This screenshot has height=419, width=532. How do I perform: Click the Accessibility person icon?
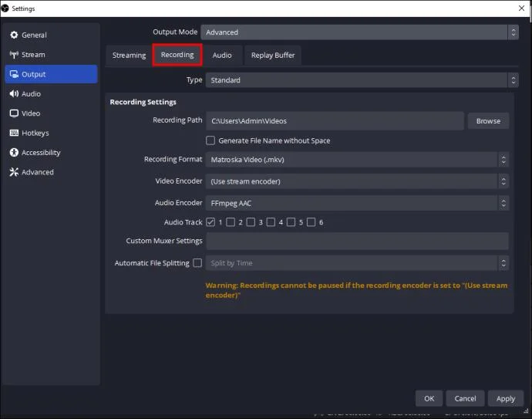tap(14, 153)
